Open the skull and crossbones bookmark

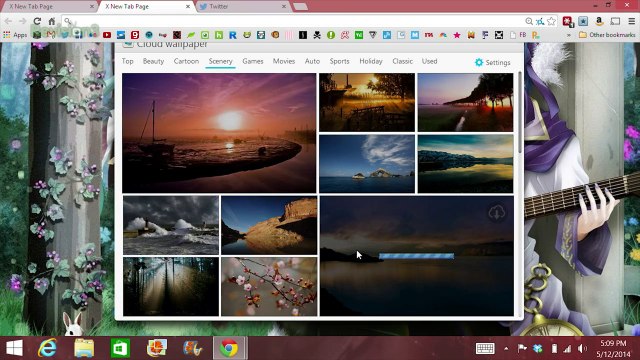click(x=317, y=35)
